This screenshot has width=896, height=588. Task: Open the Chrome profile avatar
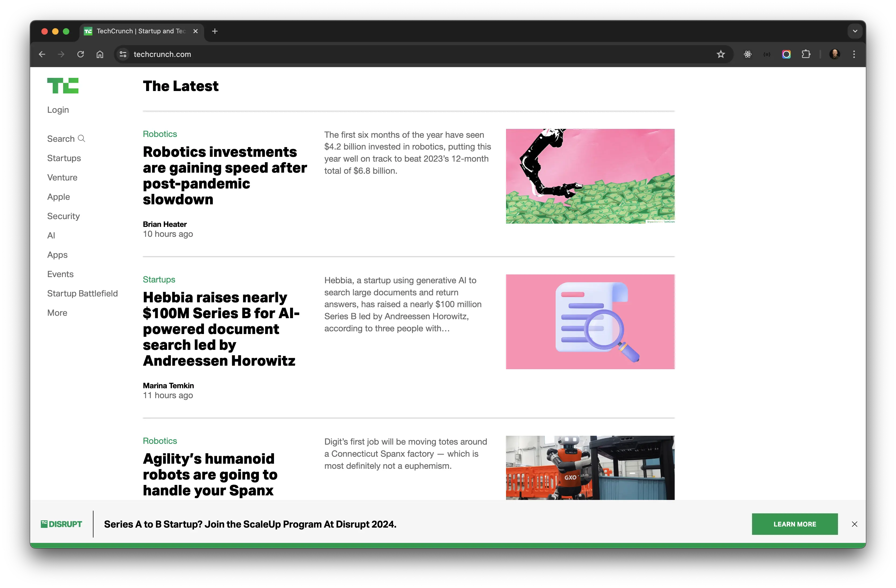tap(835, 54)
